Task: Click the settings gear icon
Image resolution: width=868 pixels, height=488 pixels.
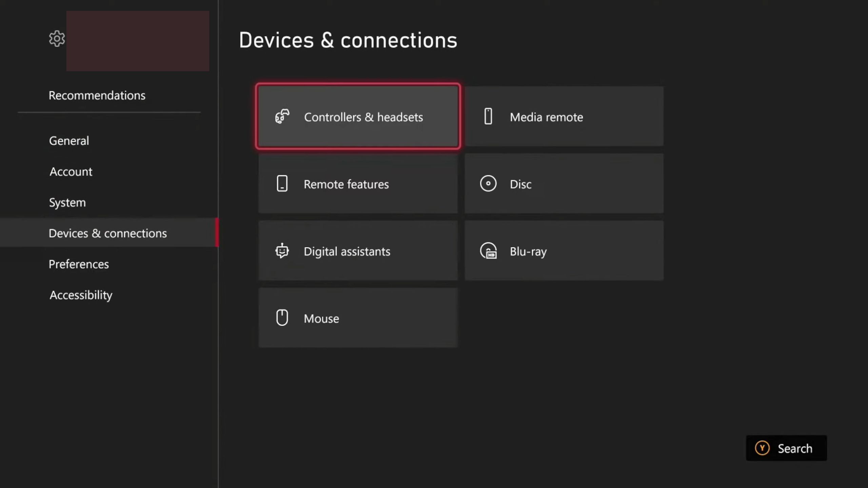Action: pyautogui.click(x=56, y=39)
